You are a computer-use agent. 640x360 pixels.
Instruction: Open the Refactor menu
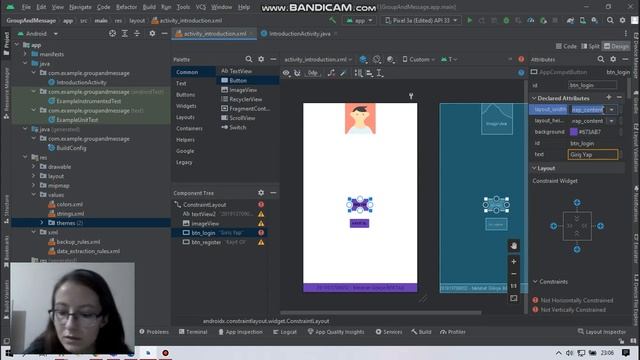127,7
